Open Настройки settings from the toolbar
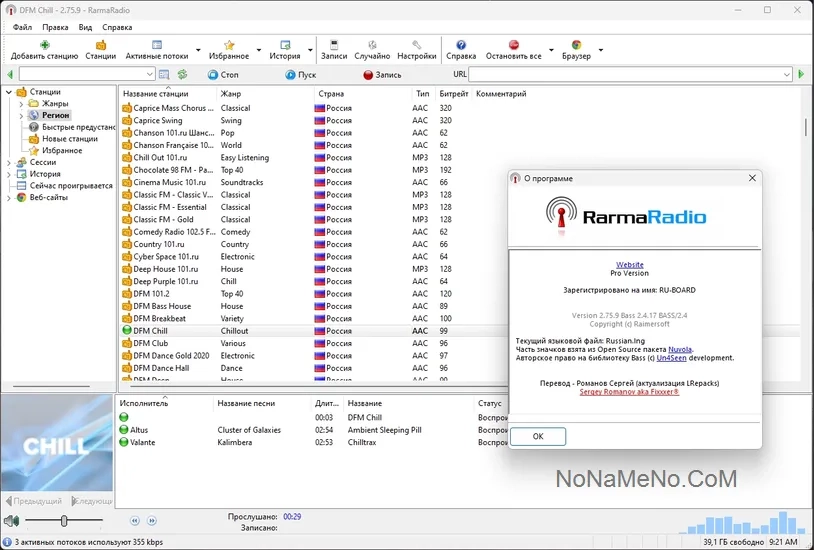 click(416, 45)
